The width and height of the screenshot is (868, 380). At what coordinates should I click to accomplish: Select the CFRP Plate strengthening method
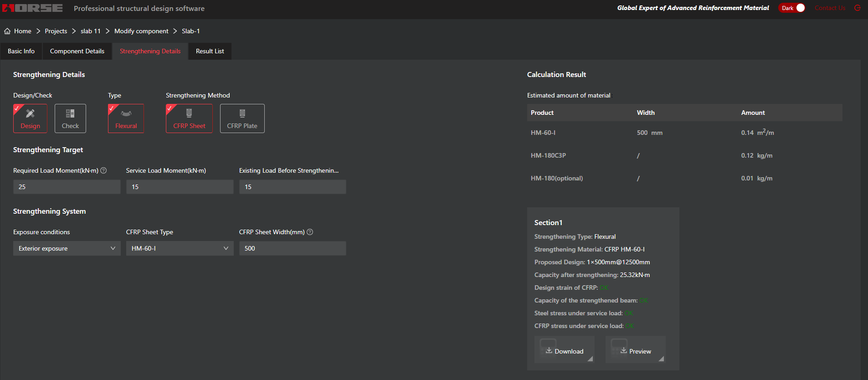pyautogui.click(x=242, y=118)
